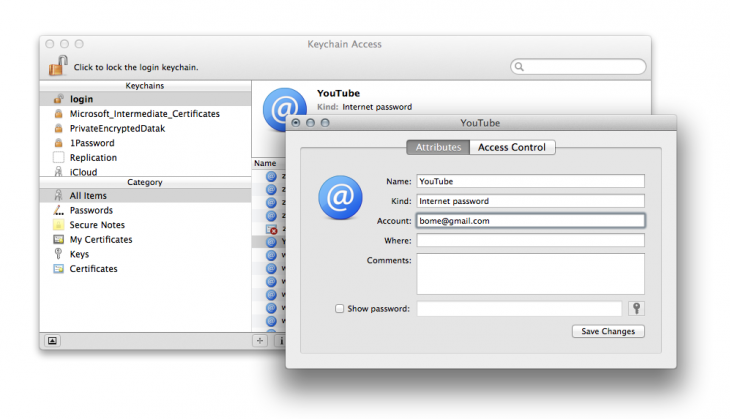Image resolution: width=730 pixels, height=419 pixels.
Task: Click the lock icon beside 1Password
Action: [58, 143]
